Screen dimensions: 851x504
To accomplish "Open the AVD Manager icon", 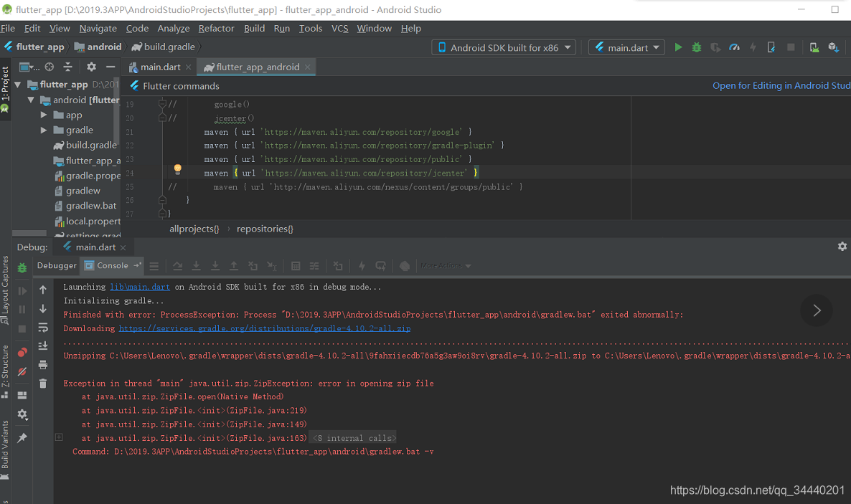I will coord(814,47).
